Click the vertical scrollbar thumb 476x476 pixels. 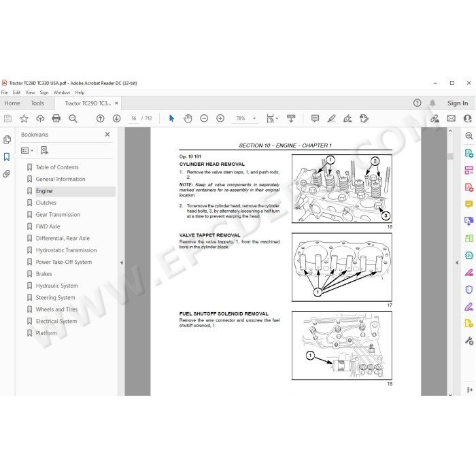[450, 156]
